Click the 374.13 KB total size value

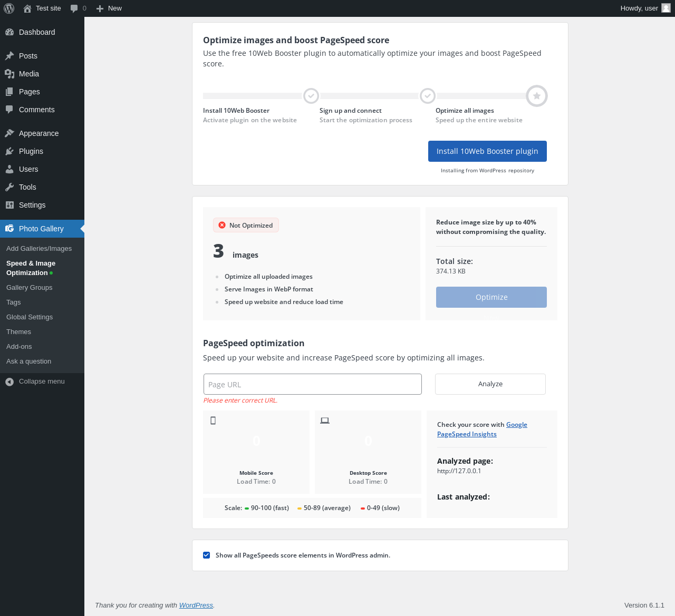(x=451, y=271)
